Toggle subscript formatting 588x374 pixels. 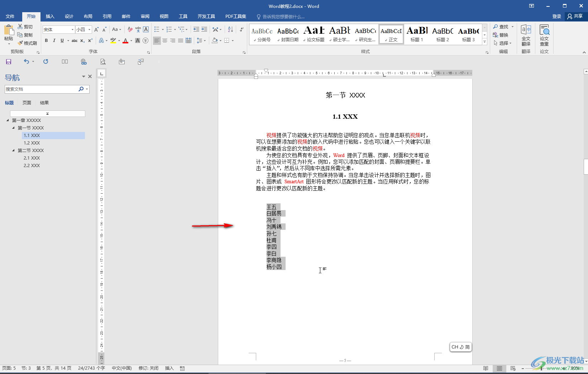[82, 41]
